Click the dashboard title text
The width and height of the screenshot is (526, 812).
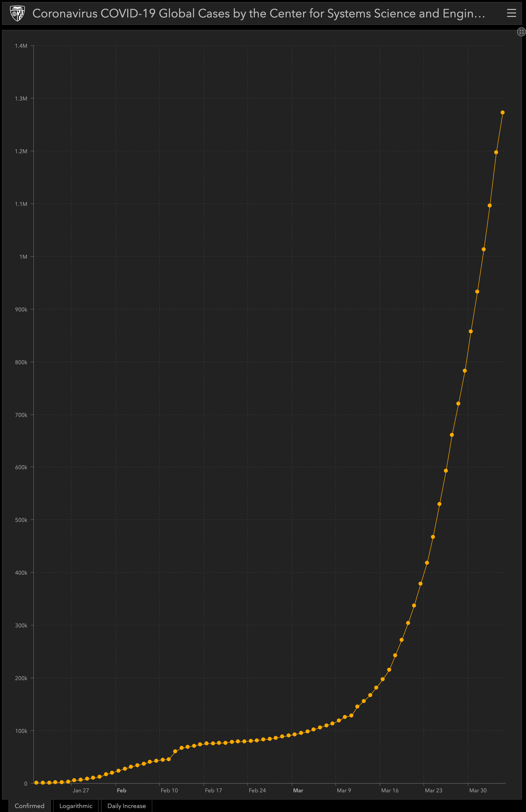(x=258, y=13)
